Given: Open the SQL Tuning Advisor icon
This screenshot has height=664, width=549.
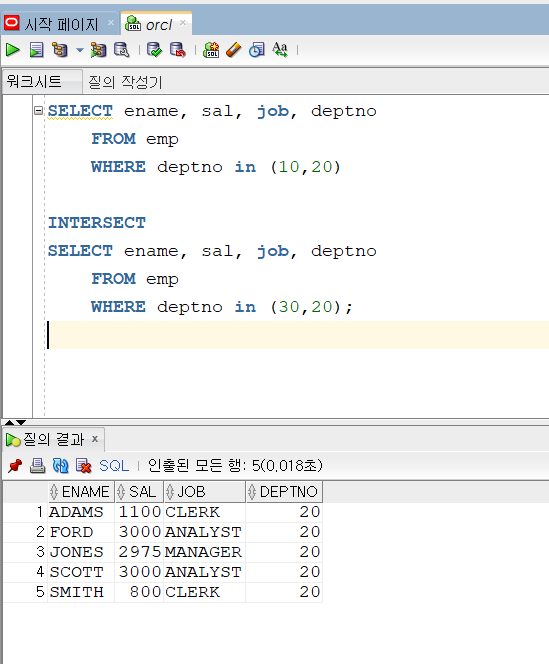Looking at the screenshot, I should click(122, 50).
